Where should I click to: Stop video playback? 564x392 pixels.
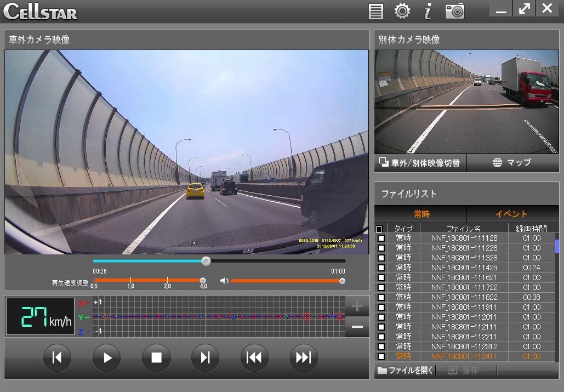[x=156, y=358]
